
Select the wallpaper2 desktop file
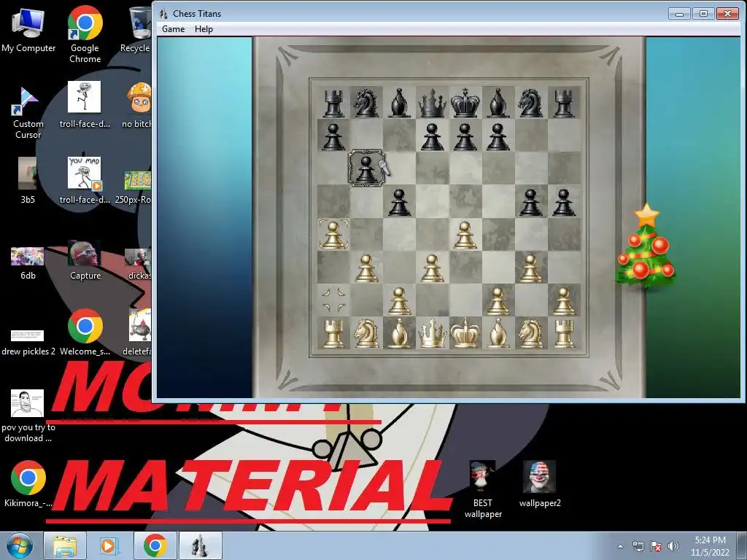pyautogui.click(x=539, y=484)
